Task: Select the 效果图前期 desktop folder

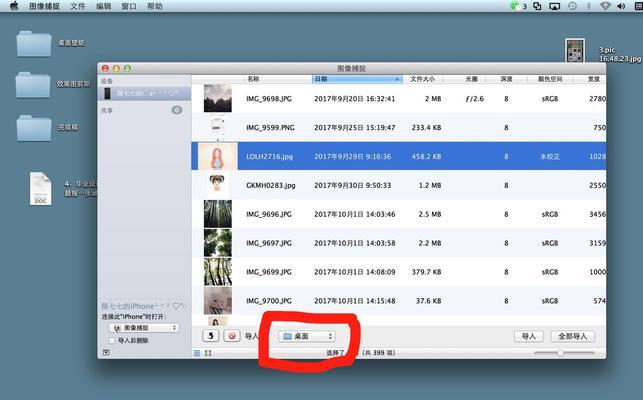Action: pyautogui.click(x=33, y=85)
